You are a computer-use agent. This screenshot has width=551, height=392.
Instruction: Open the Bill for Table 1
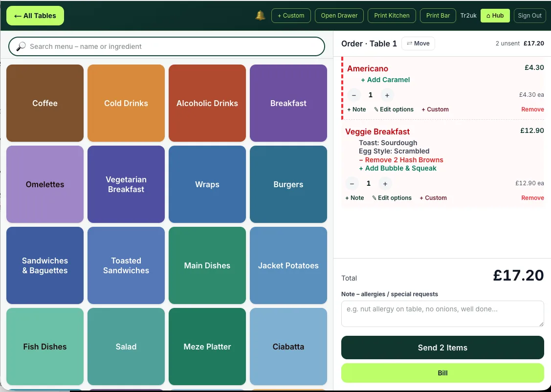click(442, 372)
